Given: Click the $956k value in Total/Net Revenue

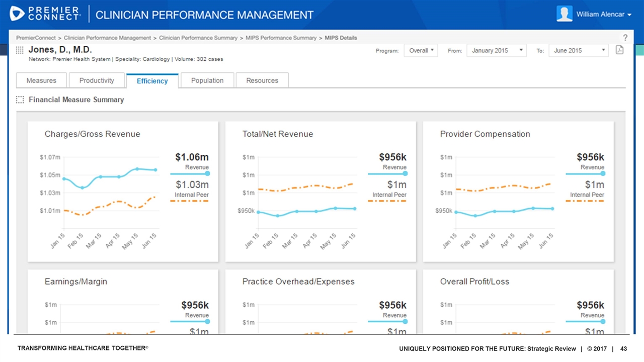Looking at the screenshot, I should pyautogui.click(x=393, y=157).
